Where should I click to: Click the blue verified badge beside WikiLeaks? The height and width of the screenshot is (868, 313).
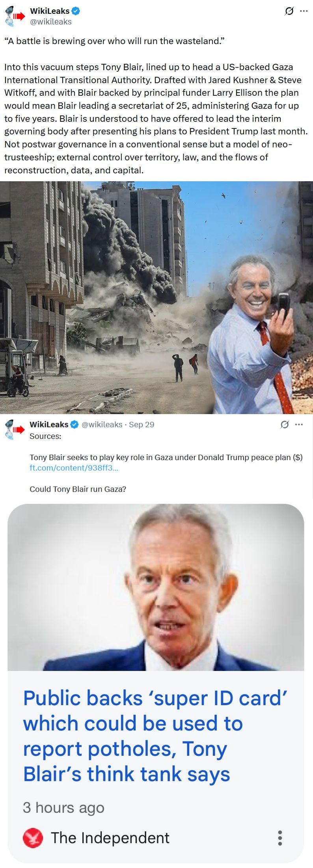pyautogui.click(x=76, y=11)
